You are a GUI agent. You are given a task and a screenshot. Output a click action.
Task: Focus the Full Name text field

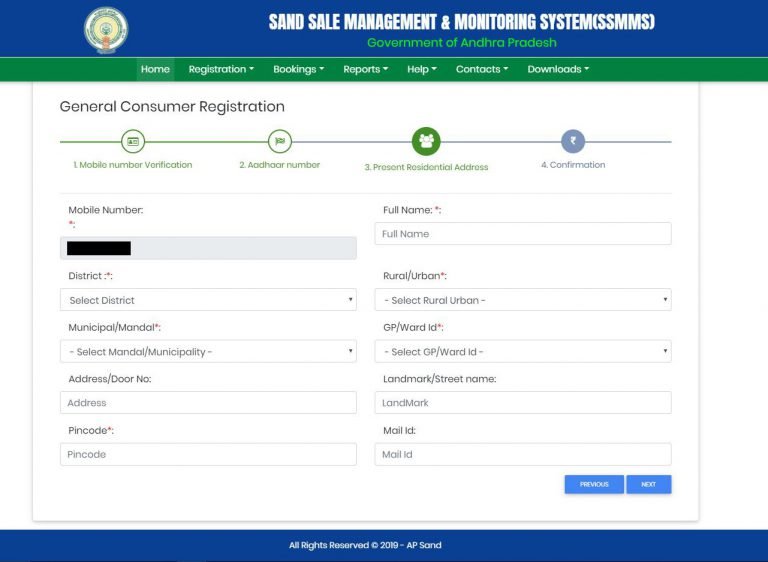click(523, 234)
